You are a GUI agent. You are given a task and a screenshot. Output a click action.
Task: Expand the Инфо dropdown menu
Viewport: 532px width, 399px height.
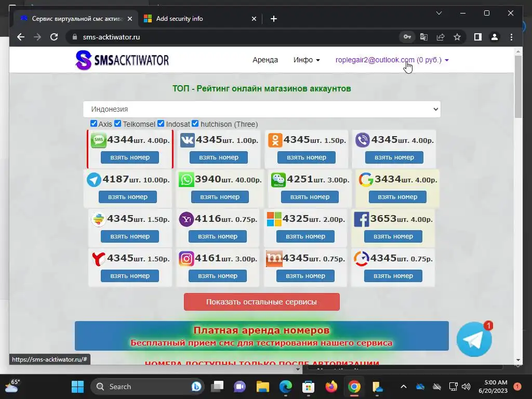[x=307, y=60]
